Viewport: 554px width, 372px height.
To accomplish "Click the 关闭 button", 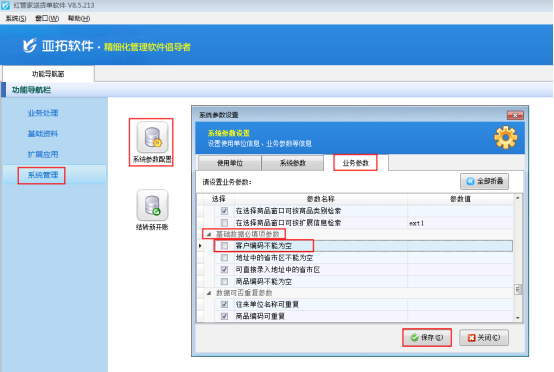I will point(484,338).
